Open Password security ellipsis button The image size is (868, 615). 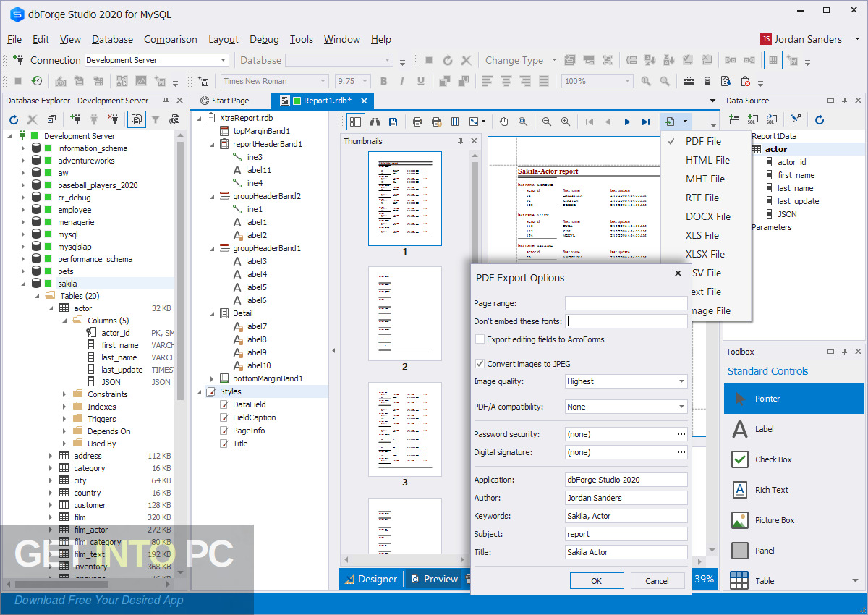(681, 434)
